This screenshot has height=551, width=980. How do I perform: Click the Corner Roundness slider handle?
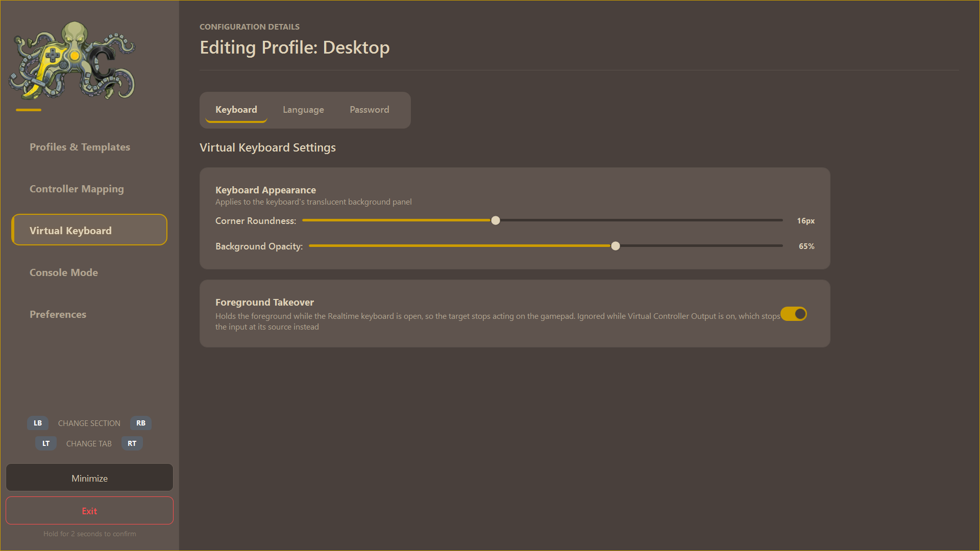pos(496,220)
